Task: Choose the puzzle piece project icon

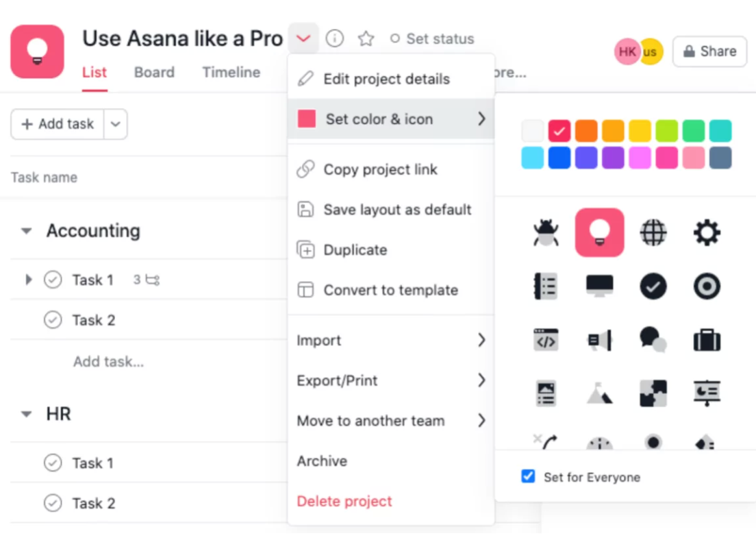Action: [x=653, y=393]
